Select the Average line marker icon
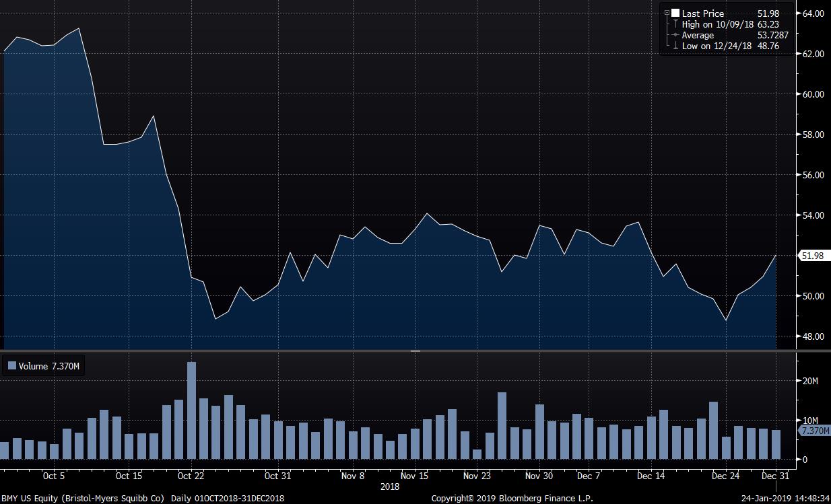Image resolution: width=831 pixels, height=504 pixels. (675, 35)
